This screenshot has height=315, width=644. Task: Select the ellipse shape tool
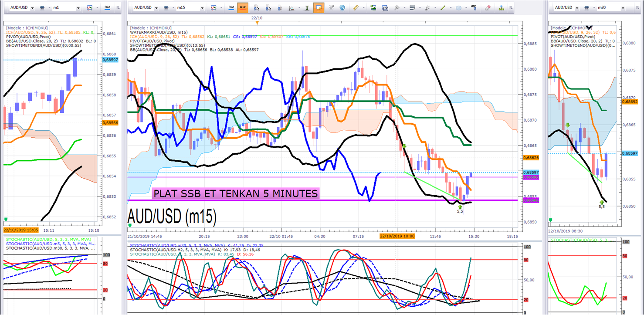point(459,8)
